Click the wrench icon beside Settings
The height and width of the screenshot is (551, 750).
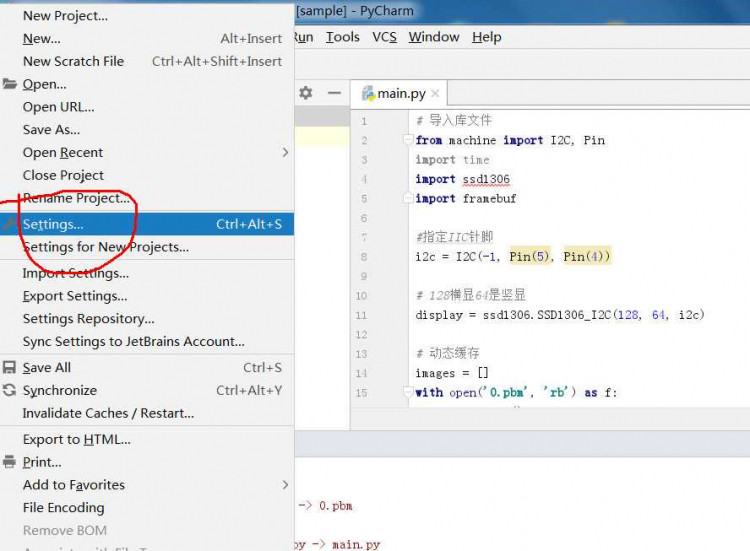coord(9,223)
